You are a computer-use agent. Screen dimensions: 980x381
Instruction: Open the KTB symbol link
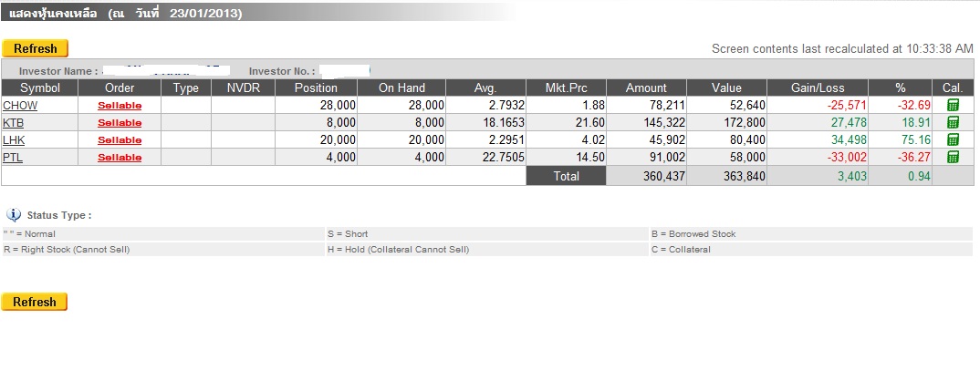coord(14,122)
